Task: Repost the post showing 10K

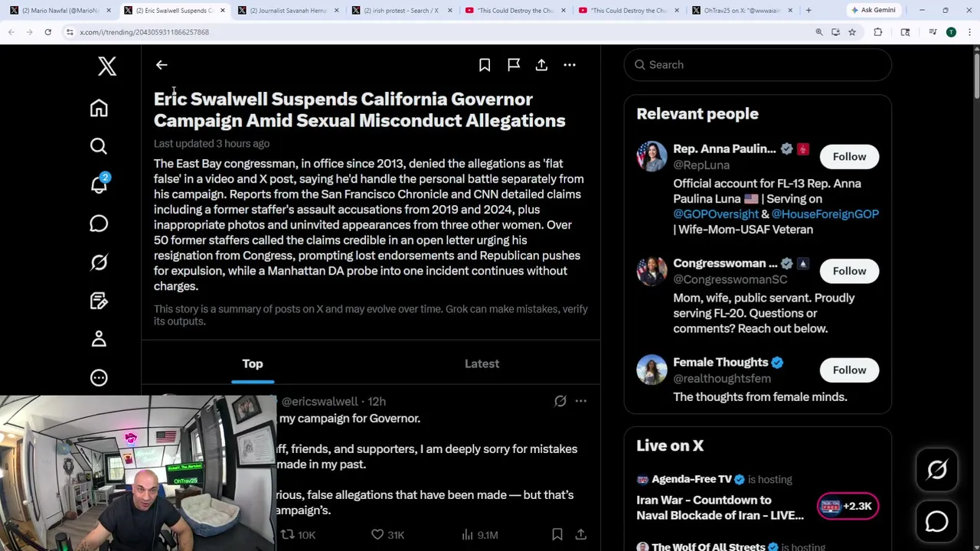Action: pyautogui.click(x=298, y=535)
